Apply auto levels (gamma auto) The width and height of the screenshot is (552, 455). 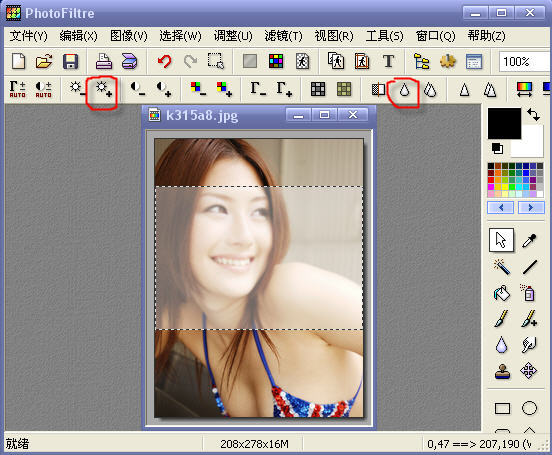coord(17,89)
